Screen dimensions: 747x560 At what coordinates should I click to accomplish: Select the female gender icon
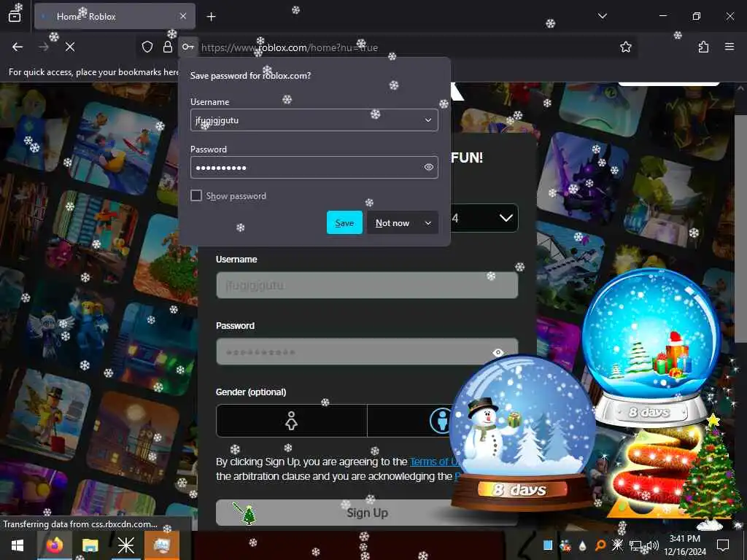point(291,421)
